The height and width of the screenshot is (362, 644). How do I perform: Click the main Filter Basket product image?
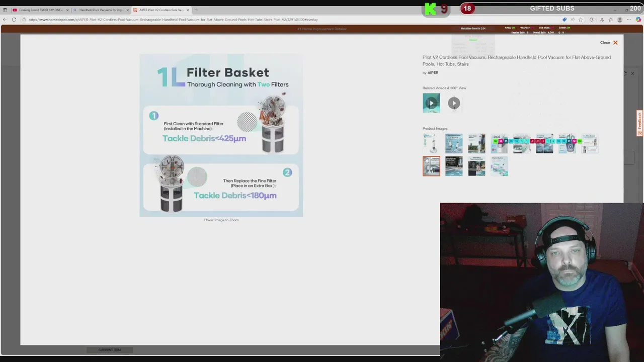221,135
